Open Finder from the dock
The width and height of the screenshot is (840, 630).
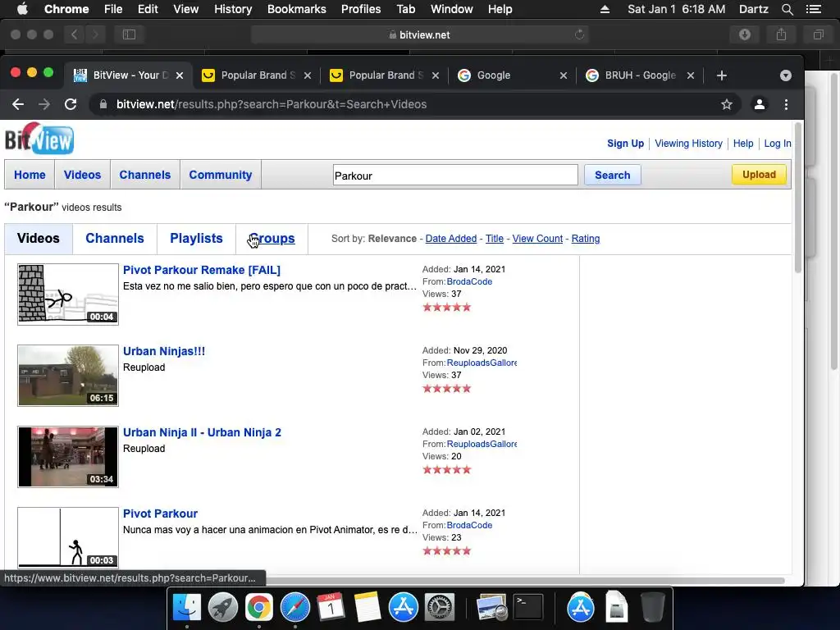pyautogui.click(x=186, y=608)
